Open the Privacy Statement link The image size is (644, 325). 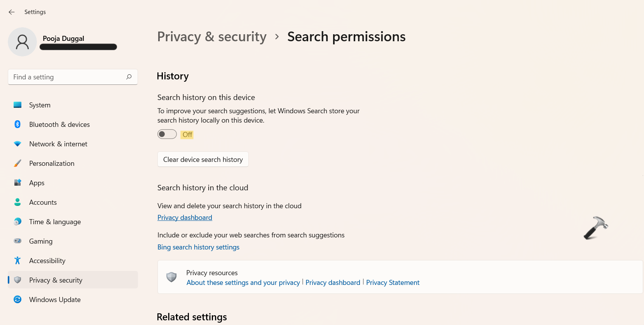393,283
